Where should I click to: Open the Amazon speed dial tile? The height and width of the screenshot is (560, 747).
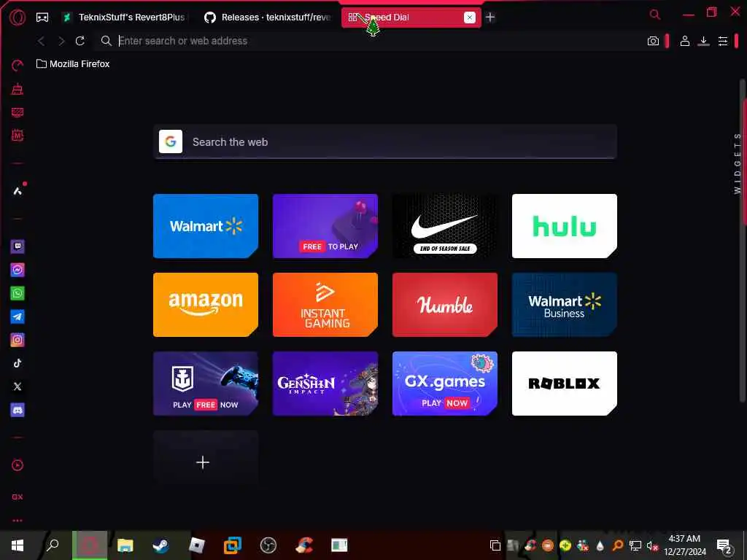coord(205,305)
